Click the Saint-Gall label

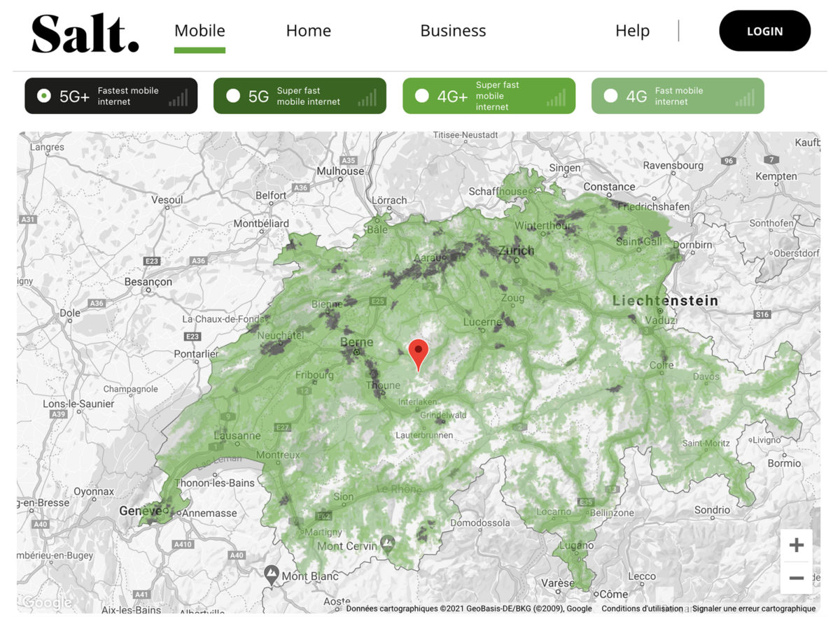coord(638,241)
